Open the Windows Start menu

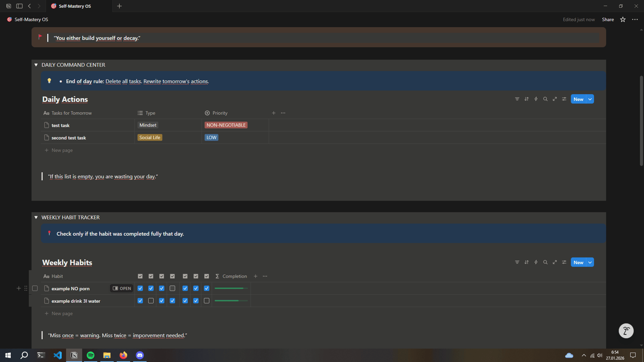8,355
